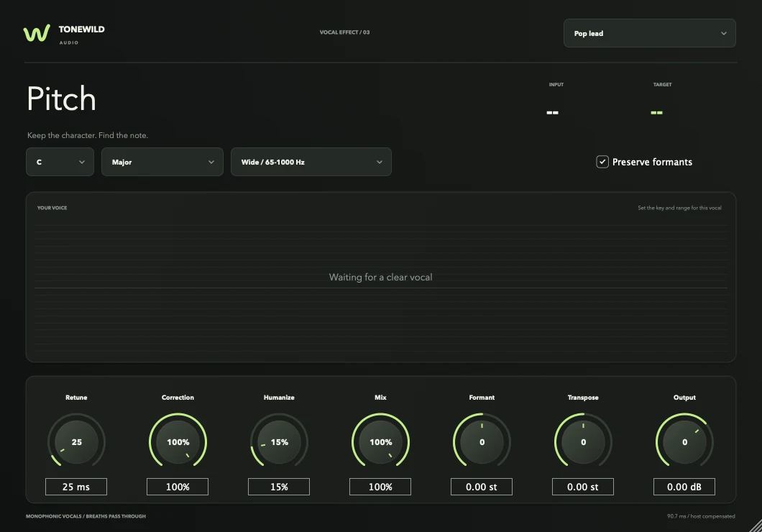Image resolution: width=762 pixels, height=532 pixels.
Task: Click the Transpose knob
Action: coord(583,441)
